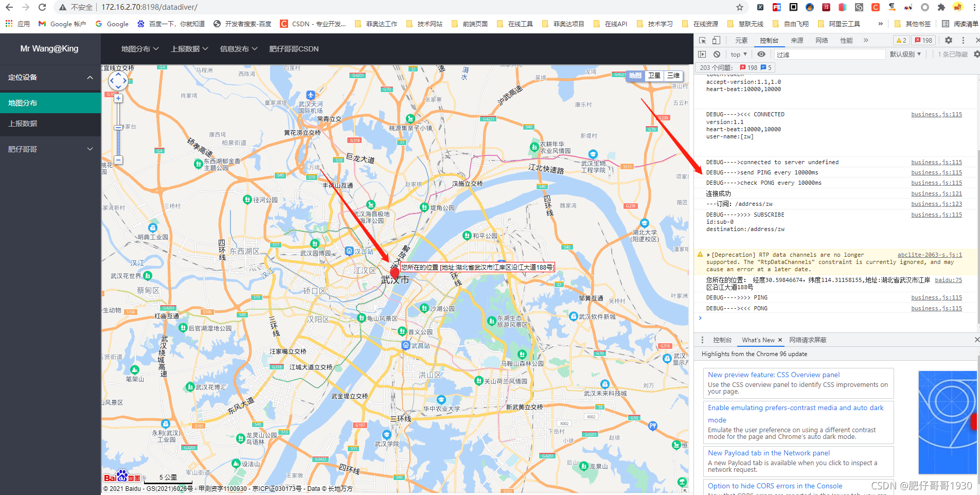Select the 网络请求屏蔽 drawer tab

click(808, 340)
